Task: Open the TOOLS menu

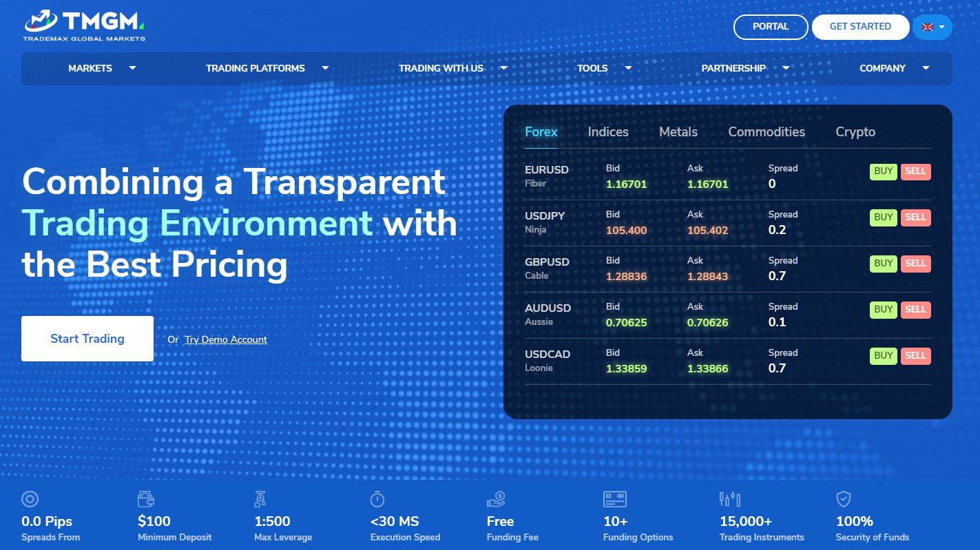Action: pos(592,68)
